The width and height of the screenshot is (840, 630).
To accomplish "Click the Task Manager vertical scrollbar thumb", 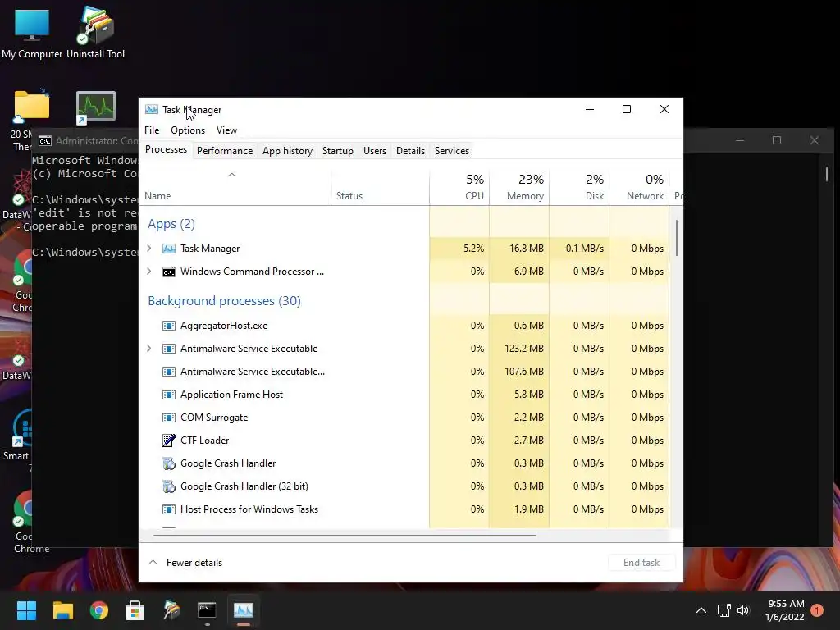I will [x=677, y=238].
